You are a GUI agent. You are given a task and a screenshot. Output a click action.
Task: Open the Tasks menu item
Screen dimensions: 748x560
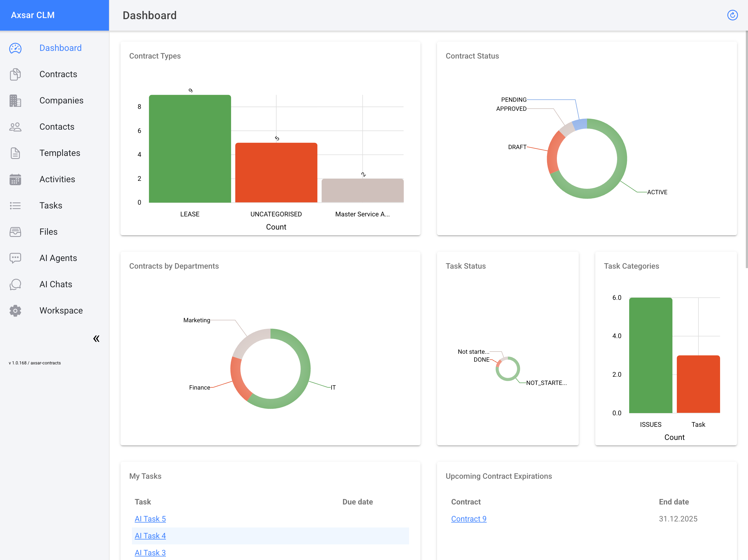[x=51, y=205]
